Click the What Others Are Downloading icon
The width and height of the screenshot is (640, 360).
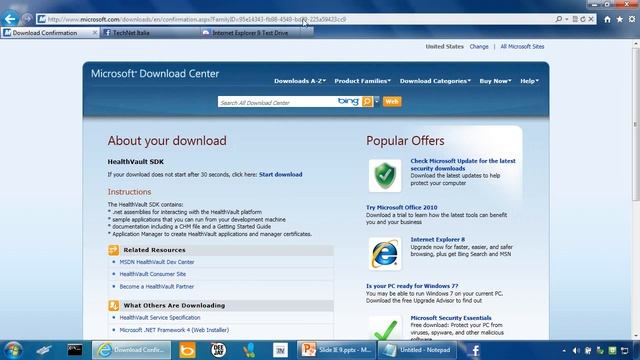[x=113, y=305]
